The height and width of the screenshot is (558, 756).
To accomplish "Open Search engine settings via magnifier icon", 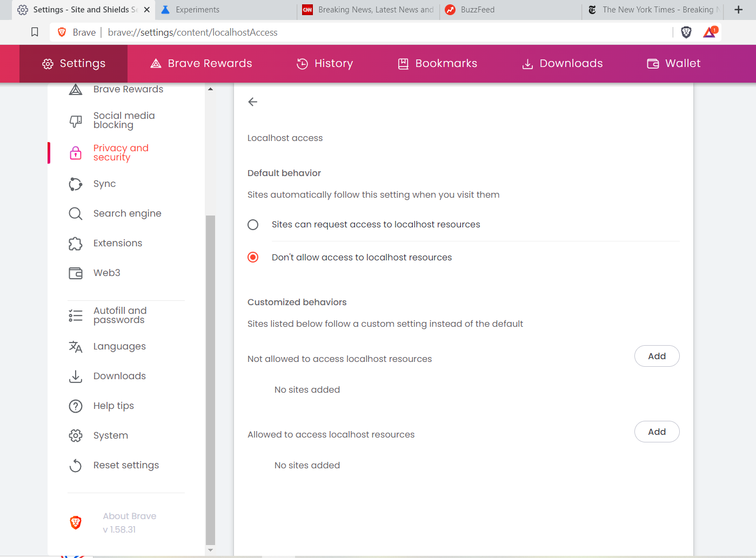I will (76, 213).
